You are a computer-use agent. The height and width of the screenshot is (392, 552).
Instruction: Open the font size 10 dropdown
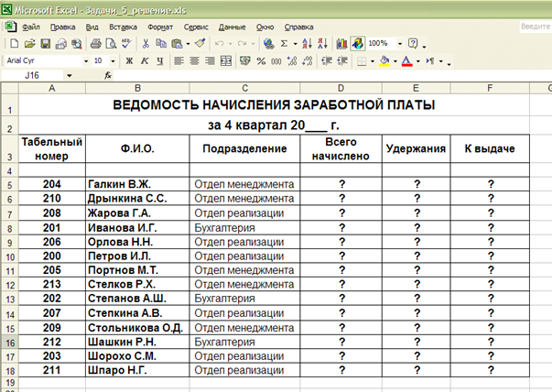(x=113, y=61)
